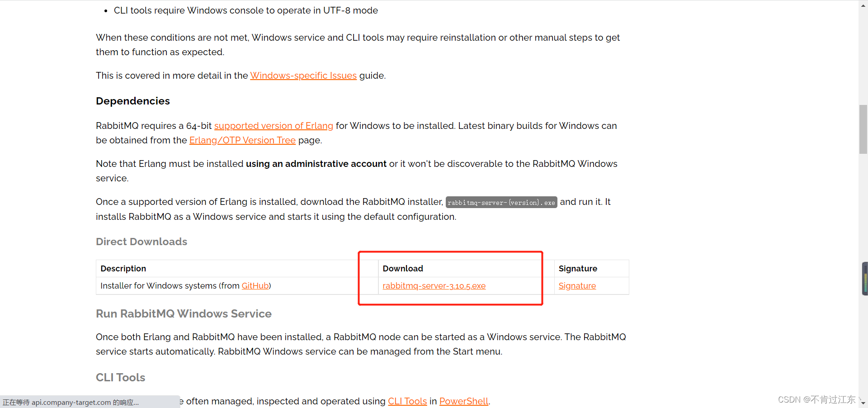Click the Description column header
This screenshot has width=868, height=408.
(123, 269)
